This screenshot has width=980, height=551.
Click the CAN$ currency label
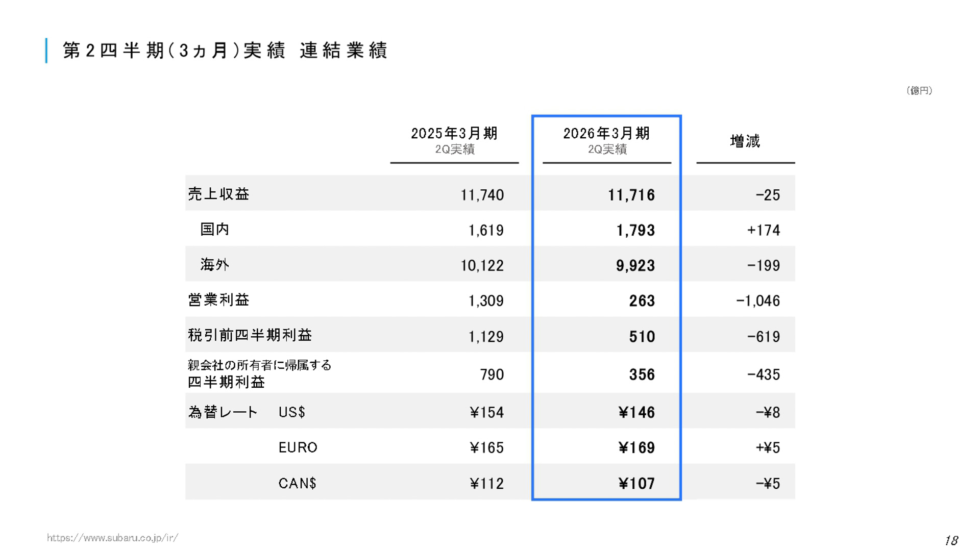(298, 482)
